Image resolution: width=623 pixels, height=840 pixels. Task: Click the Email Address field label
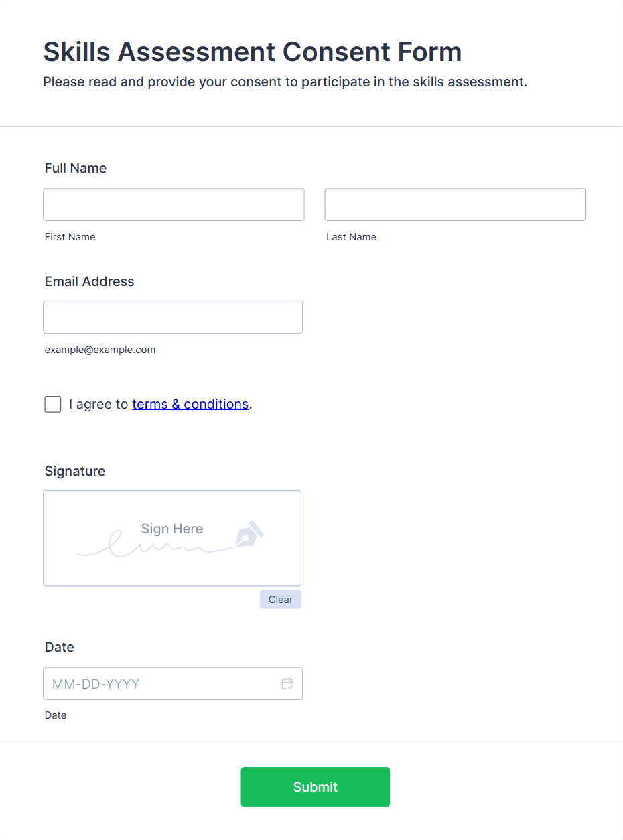tap(89, 281)
